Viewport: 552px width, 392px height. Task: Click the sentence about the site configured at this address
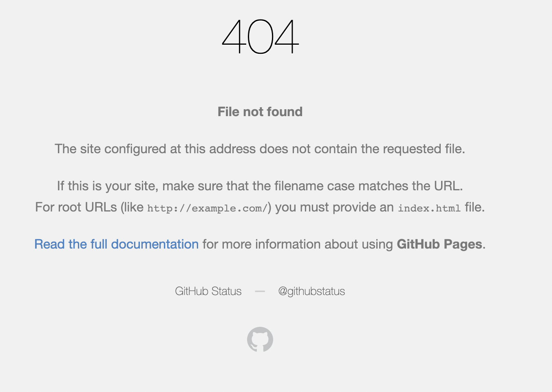[x=260, y=149]
